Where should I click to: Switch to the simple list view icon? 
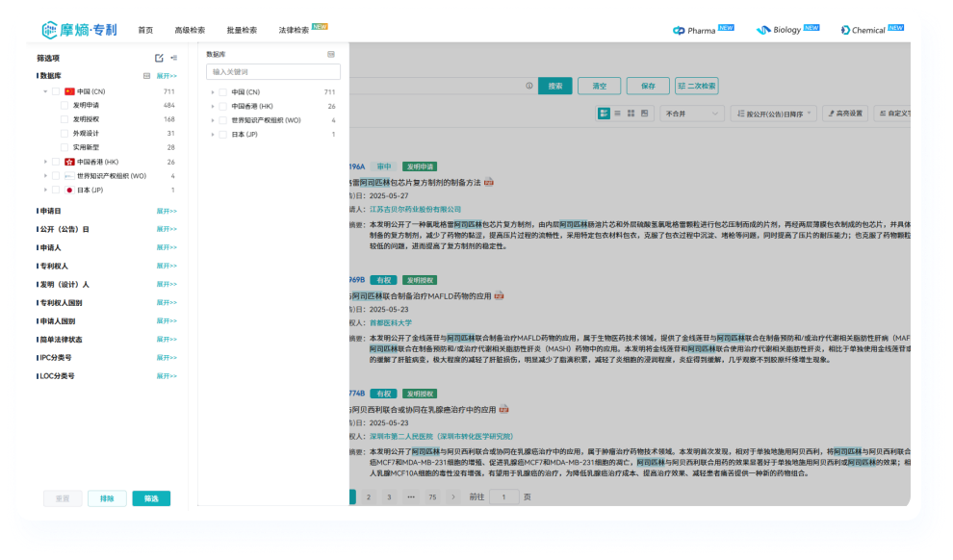coord(617,113)
